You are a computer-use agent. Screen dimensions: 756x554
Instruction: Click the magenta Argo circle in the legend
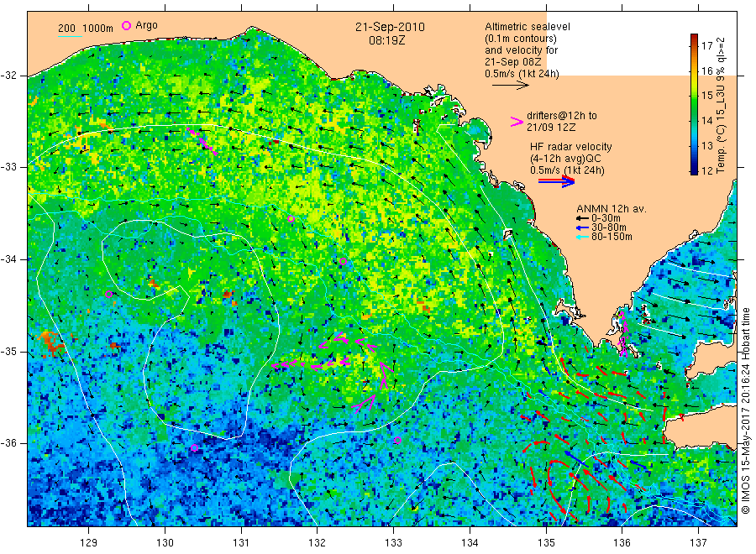pos(126,25)
